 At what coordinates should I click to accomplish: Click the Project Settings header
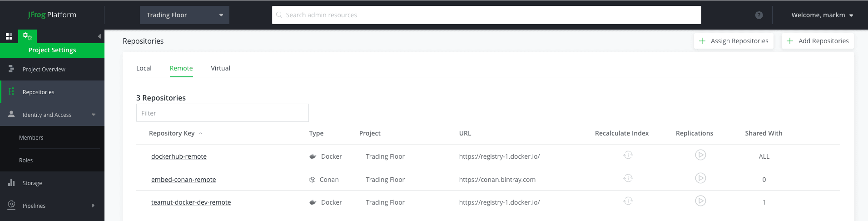pyautogui.click(x=52, y=50)
